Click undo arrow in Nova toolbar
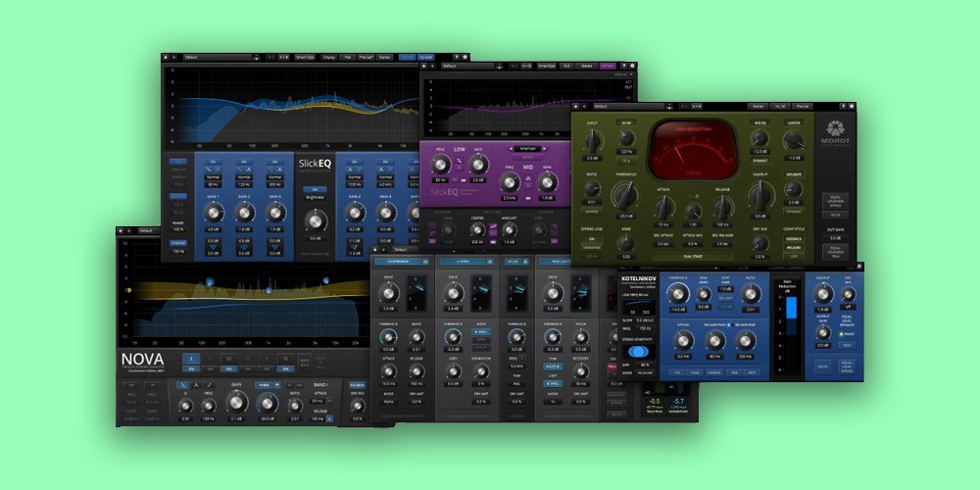The height and width of the screenshot is (490, 980). (121, 230)
